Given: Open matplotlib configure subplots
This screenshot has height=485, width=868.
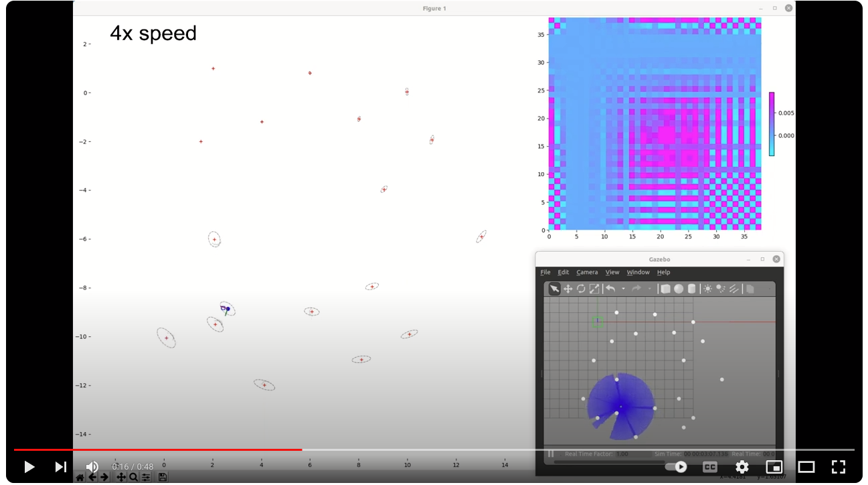Looking at the screenshot, I should pos(146,478).
